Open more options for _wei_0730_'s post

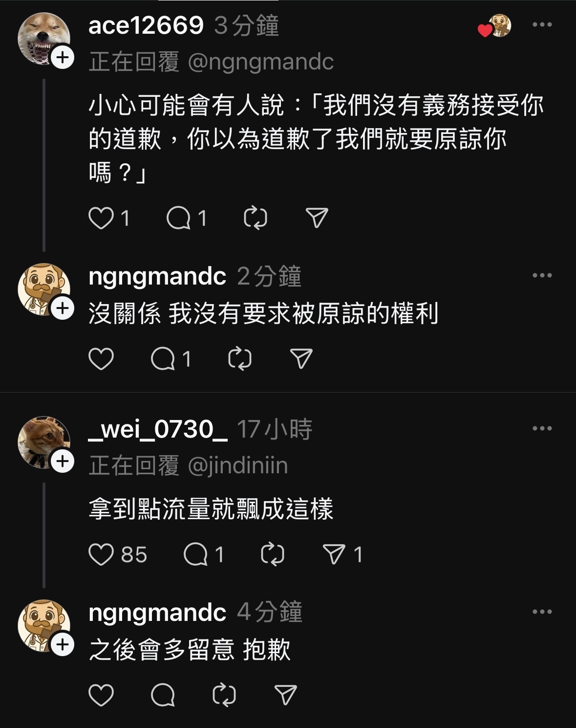(x=542, y=428)
